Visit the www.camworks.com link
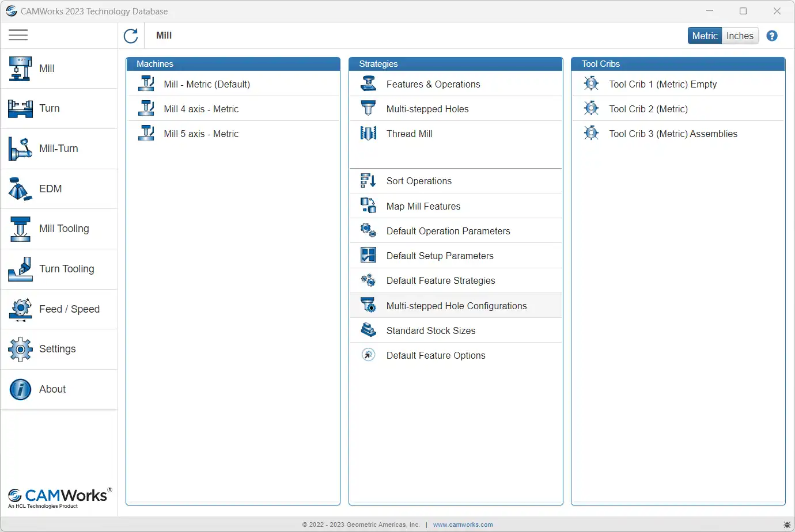Viewport: 795px width, 532px height. click(x=463, y=525)
